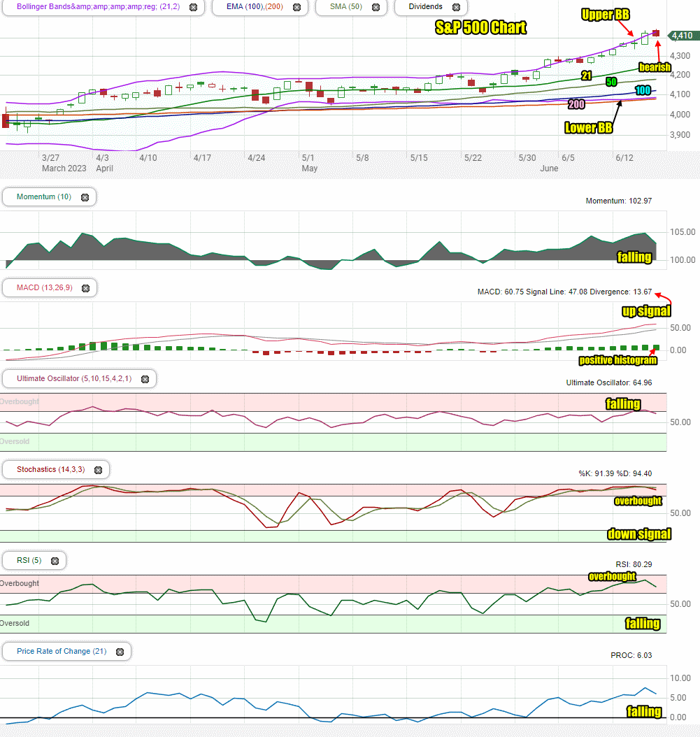This screenshot has width=700, height=737.
Task: Click the latest green MACD histogram bar
Action: pyautogui.click(x=656, y=348)
